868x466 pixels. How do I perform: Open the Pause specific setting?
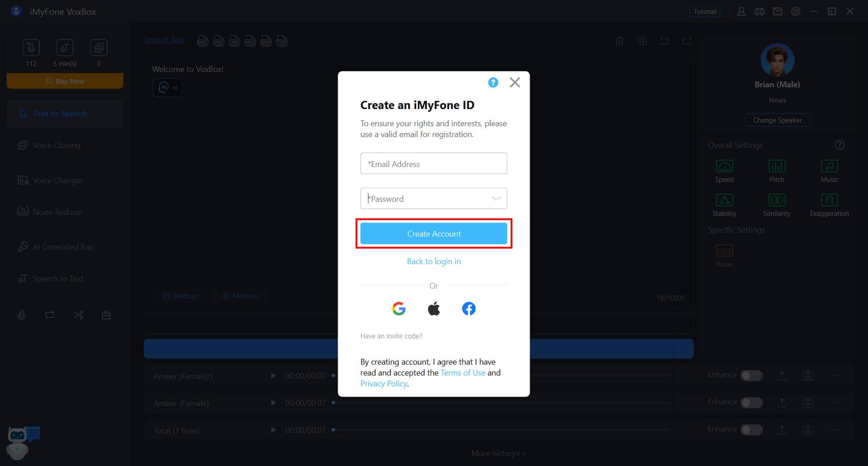724,256
